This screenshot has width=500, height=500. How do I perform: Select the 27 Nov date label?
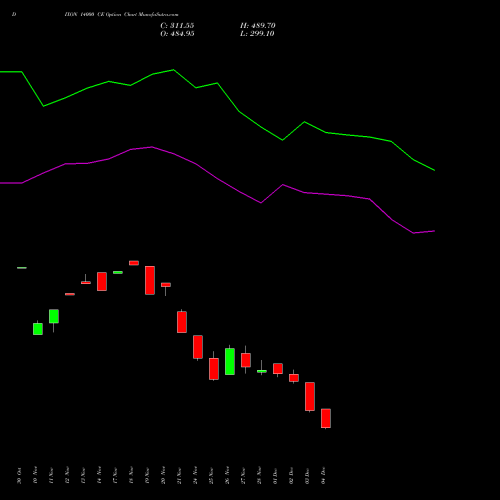click(x=243, y=475)
